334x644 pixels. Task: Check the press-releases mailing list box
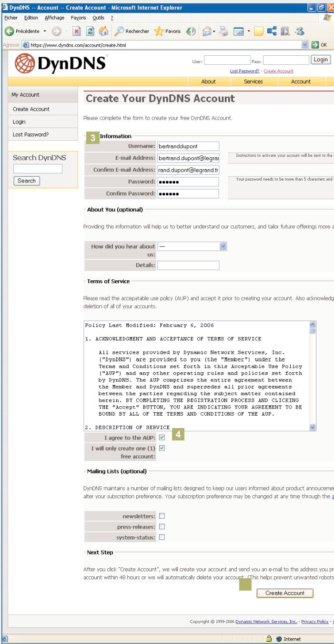click(162, 527)
